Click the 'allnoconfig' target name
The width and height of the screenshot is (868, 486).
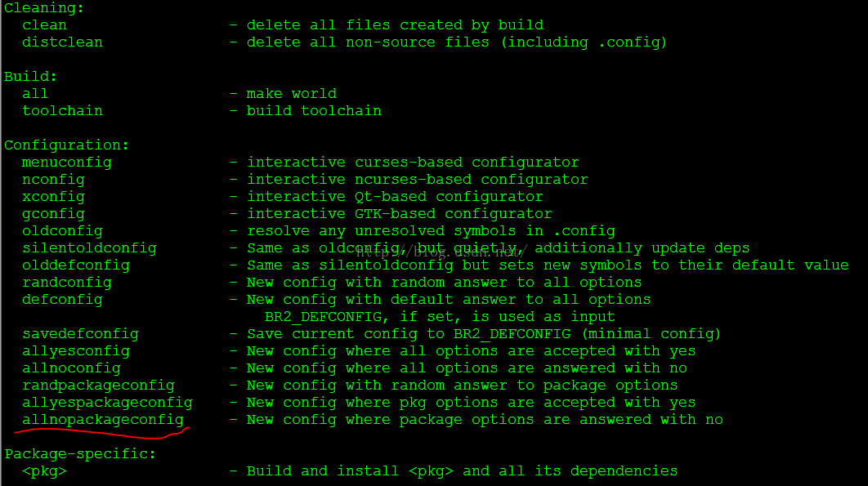(x=71, y=368)
